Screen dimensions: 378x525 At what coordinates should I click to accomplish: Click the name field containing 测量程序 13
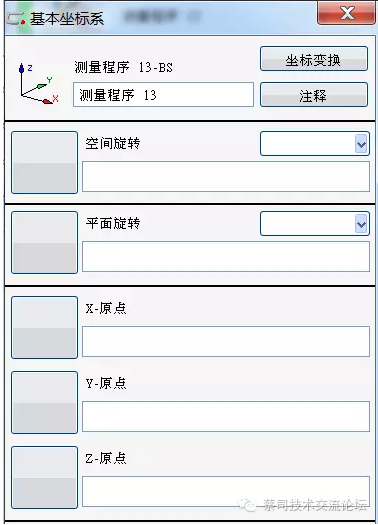point(163,95)
